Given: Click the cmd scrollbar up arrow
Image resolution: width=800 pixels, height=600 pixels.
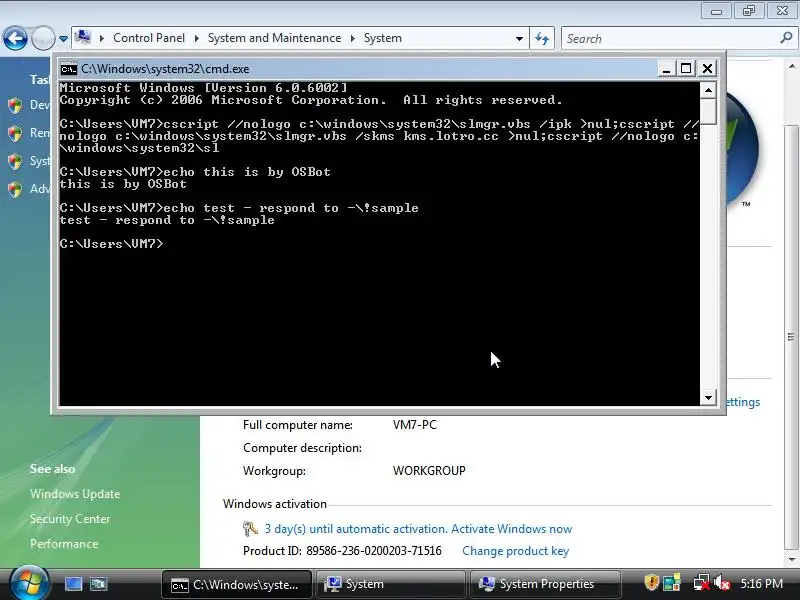Looking at the screenshot, I should coord(708,90).
